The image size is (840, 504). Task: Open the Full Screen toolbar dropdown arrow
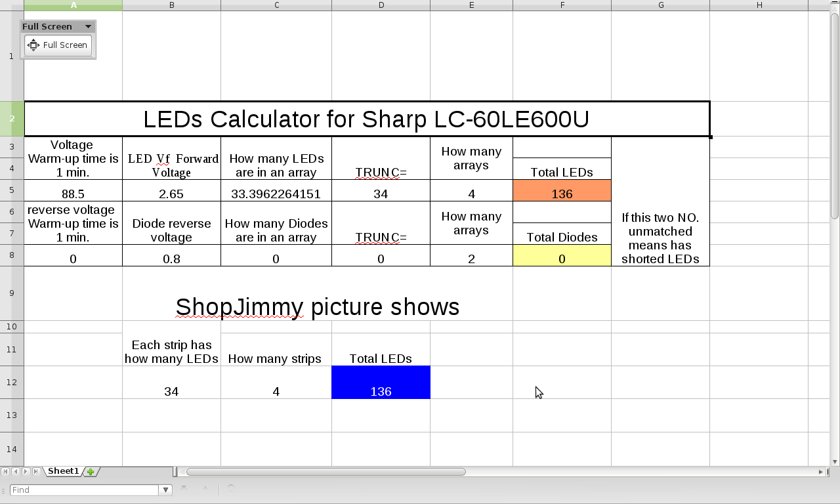pyautogui.click(x=88, y=27)
